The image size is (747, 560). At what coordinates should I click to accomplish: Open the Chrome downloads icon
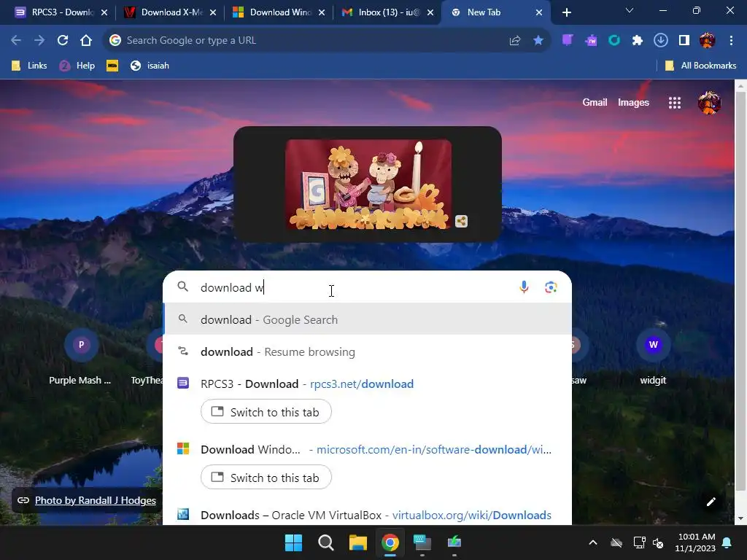[661, 41]
